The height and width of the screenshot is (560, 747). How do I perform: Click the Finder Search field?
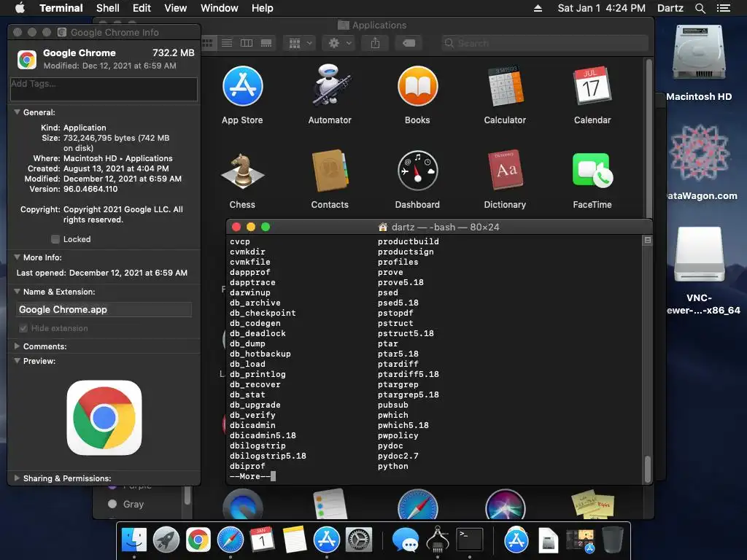click(545, 43)
